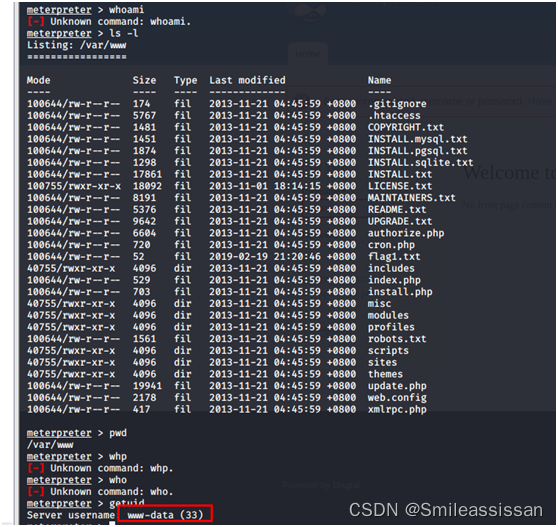The image size is (558, 527).
Task: Select size value 18092
Action: (147, 186)
